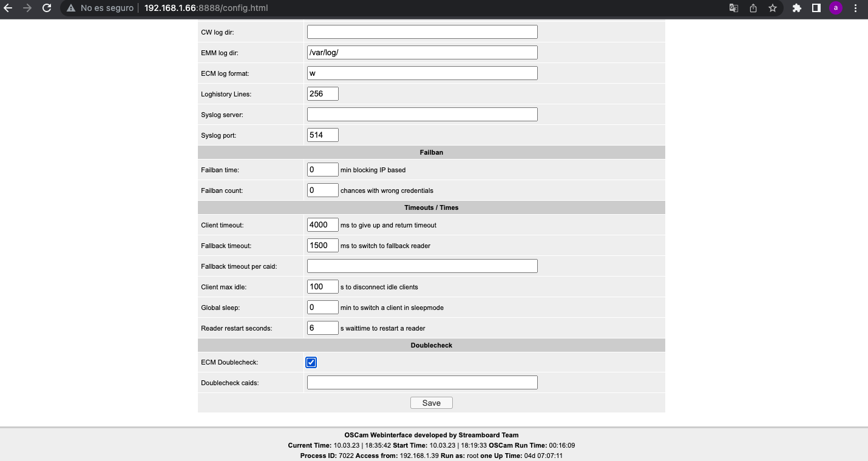The image size is (868, 461).
Task: Click the browser address bar URL
Action: point(206,8)
